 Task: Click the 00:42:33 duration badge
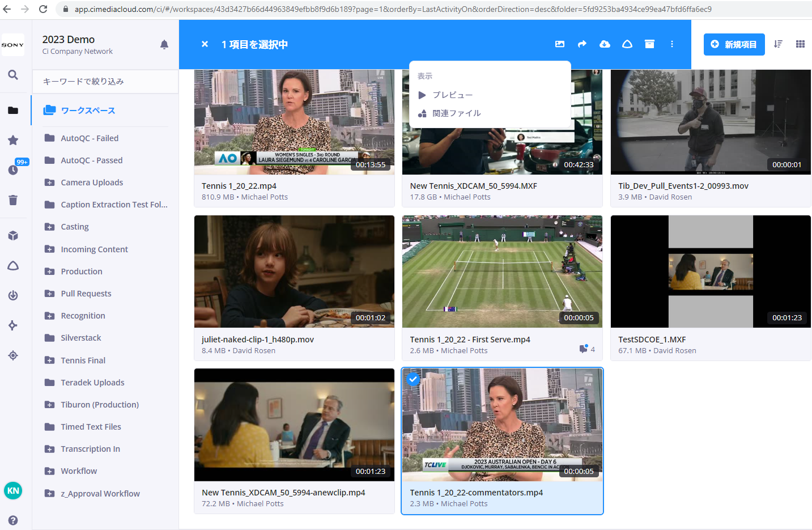click(579, 165)
